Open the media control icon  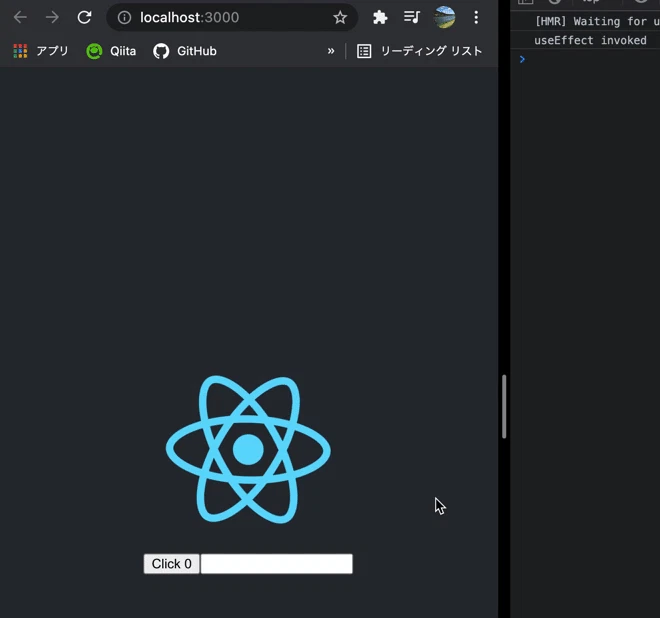click(x=412, y=17)
